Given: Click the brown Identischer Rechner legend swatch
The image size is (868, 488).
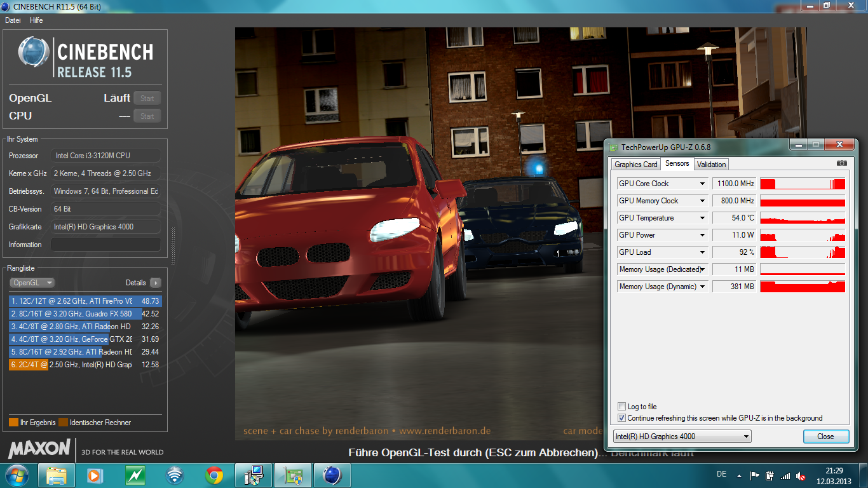Looking at the screenshot, I should pyautogui.click(x=63, y=423).
